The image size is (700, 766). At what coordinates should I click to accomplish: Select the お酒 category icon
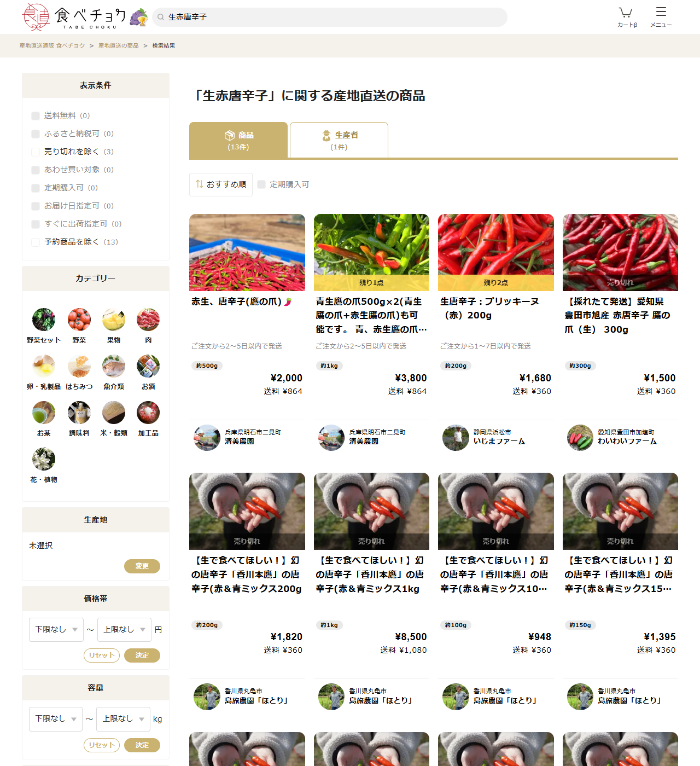148,366
